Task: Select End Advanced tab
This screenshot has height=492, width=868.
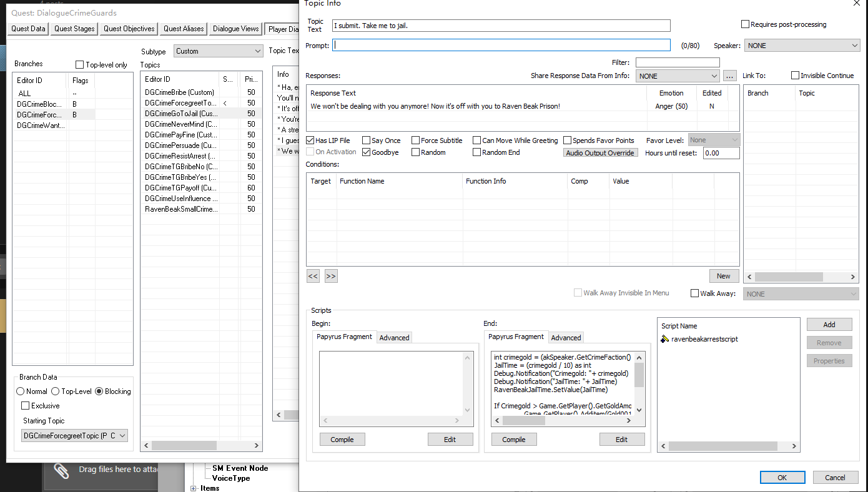Action: pos(566,338)
